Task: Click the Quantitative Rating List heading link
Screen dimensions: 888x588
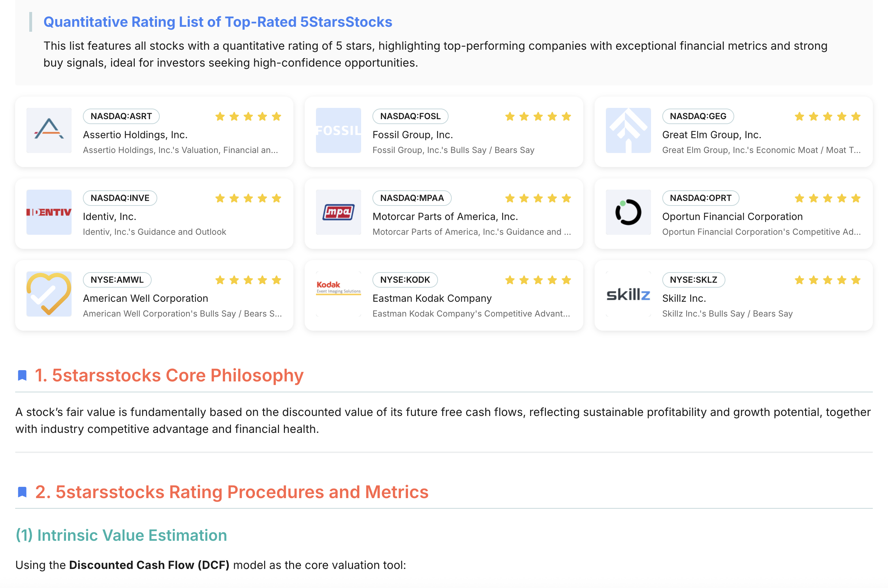Action: (218, 22)
